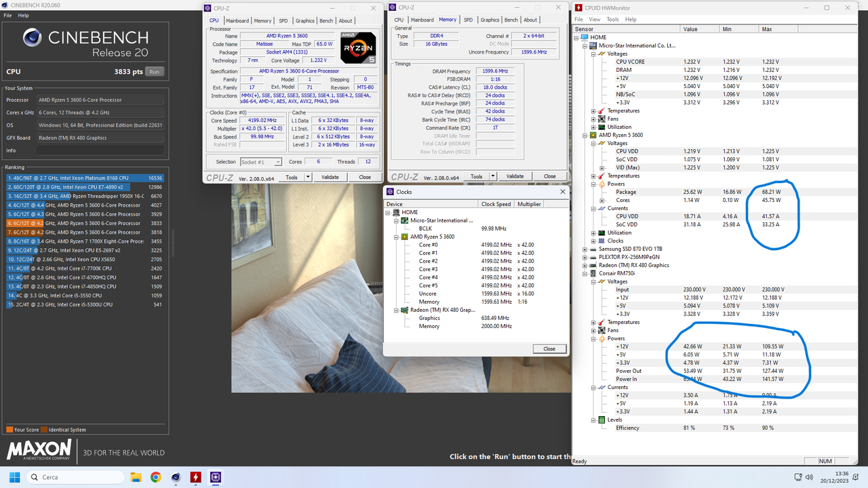Image resolution: width=868 pixels, height=488 pixels.
Task: Switch to Mainboard tab in CPU-Z CPU window
Action: point(237,20)
